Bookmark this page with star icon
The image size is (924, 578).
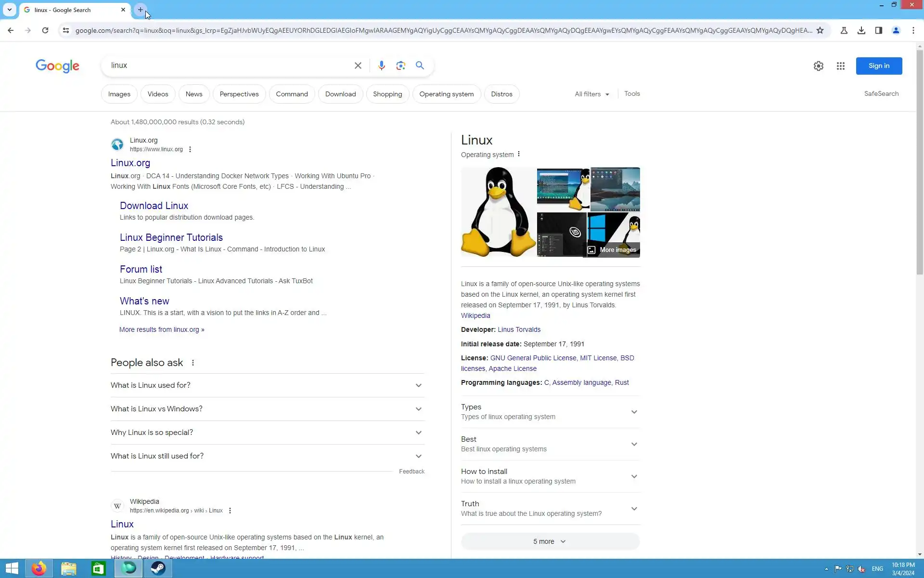[x=820, y=30]
